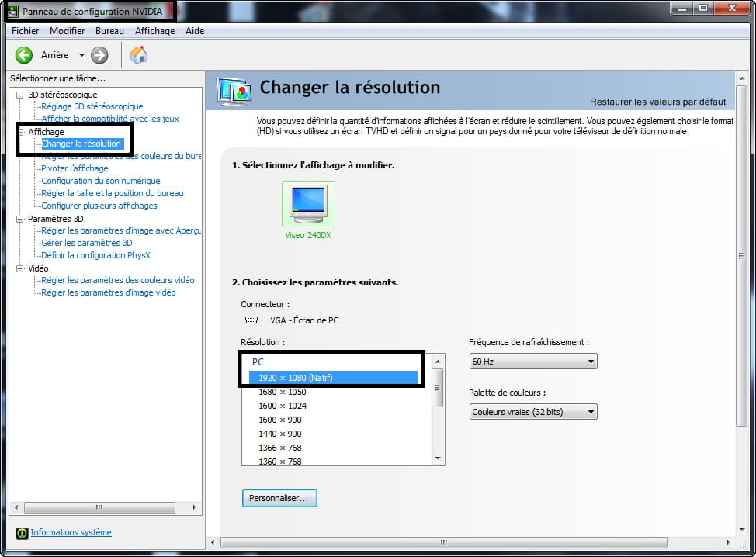Select resolution 1600 × 900
This screenshot has height=557, width=756.
tap(280, 420)
